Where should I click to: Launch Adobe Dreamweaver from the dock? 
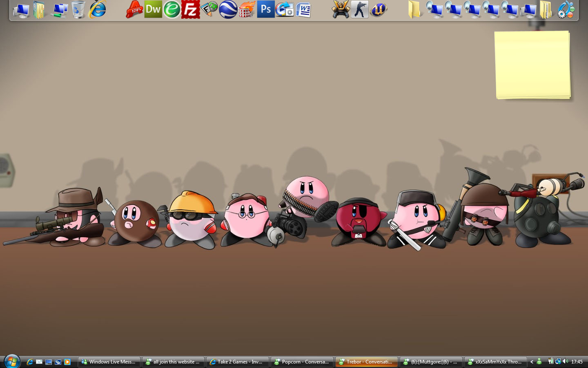coord(153,9)
